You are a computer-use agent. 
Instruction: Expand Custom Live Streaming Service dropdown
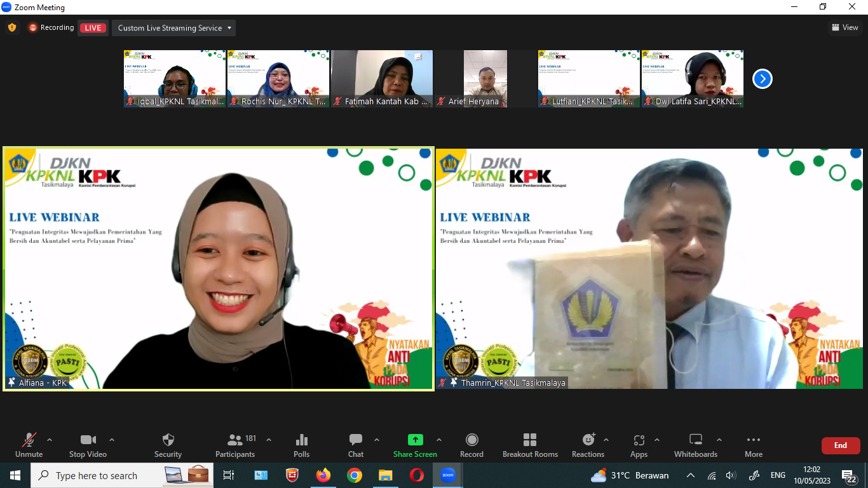tap(174, 28)
